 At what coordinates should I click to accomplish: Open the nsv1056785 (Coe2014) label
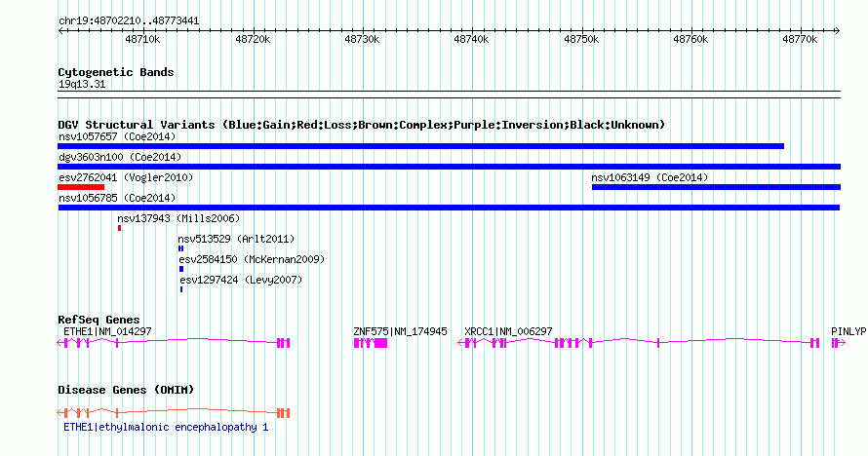click(x=117, y=198)
